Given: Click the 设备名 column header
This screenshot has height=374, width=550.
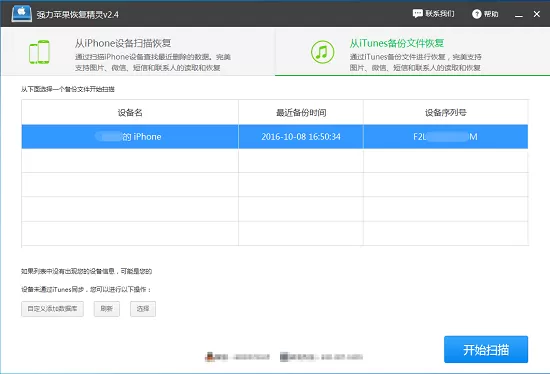Looking at the screenshot, I should click(x=130, y=112).
